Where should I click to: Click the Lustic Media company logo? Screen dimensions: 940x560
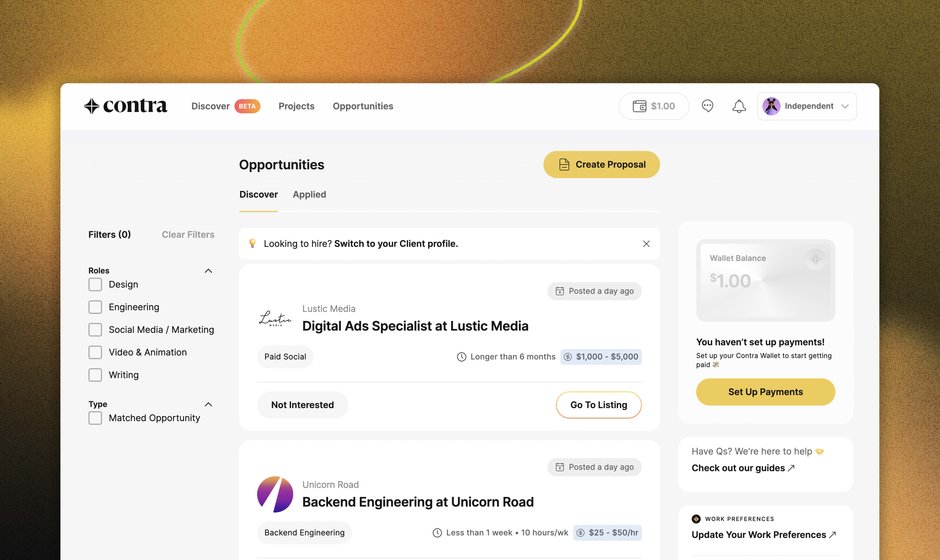pos(275,318)
